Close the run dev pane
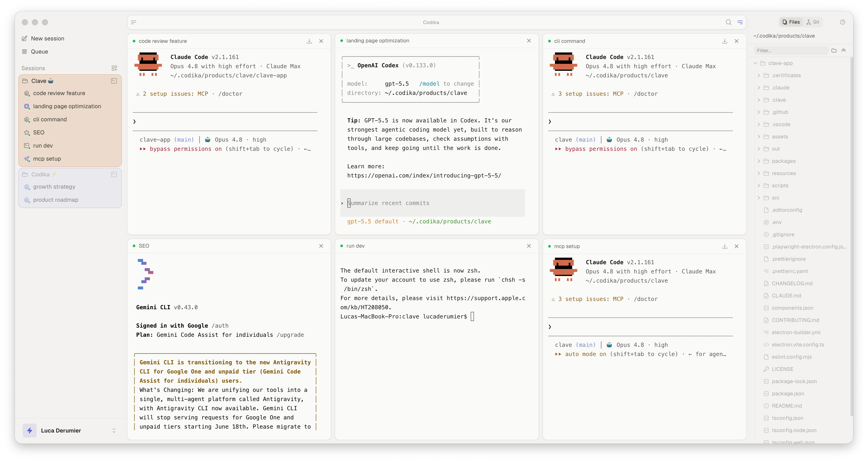868x462 pixels. pyautogui.click(x=529, y=246)
